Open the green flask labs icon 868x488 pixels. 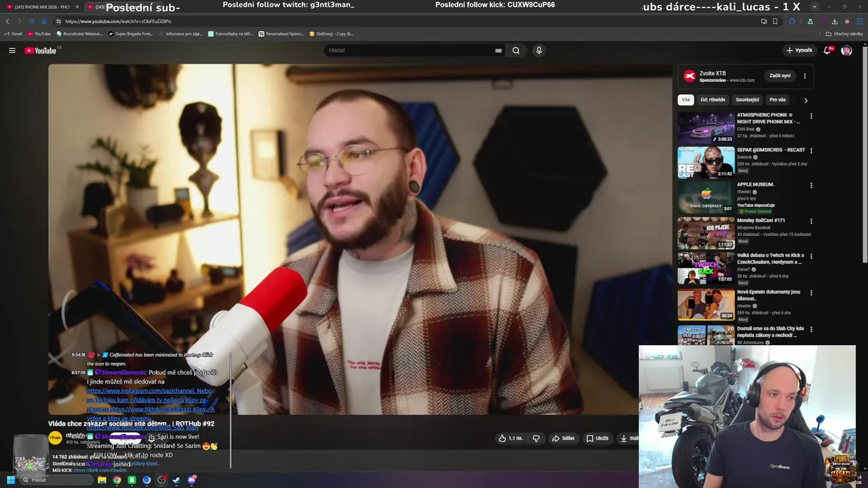point(810,21)
